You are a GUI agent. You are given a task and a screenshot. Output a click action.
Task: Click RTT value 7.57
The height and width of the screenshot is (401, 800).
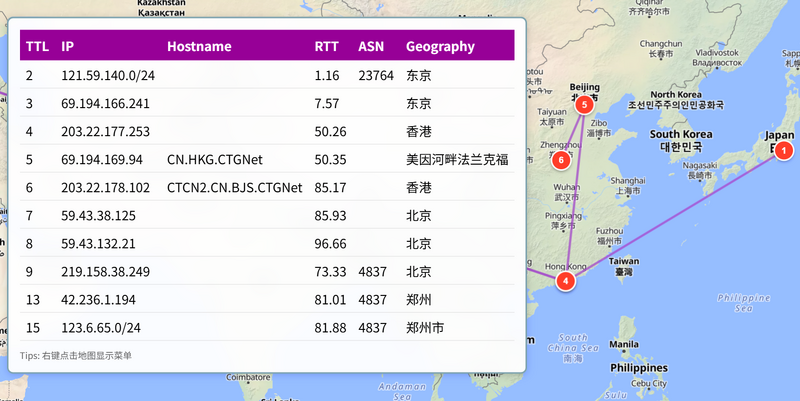327,104
